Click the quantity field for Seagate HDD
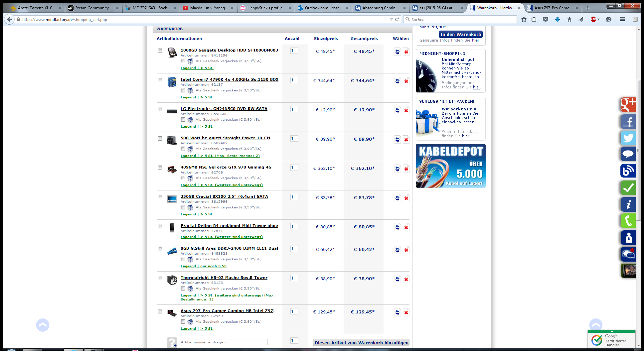The image size is (644, 351). coord(294,51)
